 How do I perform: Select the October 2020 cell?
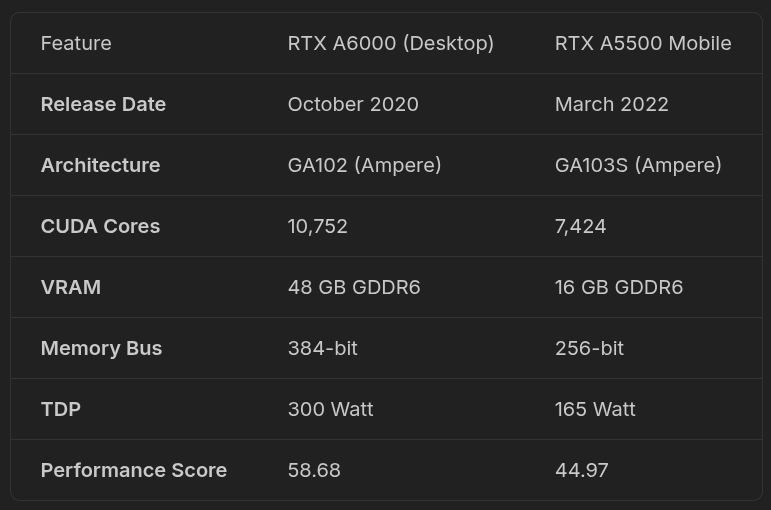[x=353, y=104]
